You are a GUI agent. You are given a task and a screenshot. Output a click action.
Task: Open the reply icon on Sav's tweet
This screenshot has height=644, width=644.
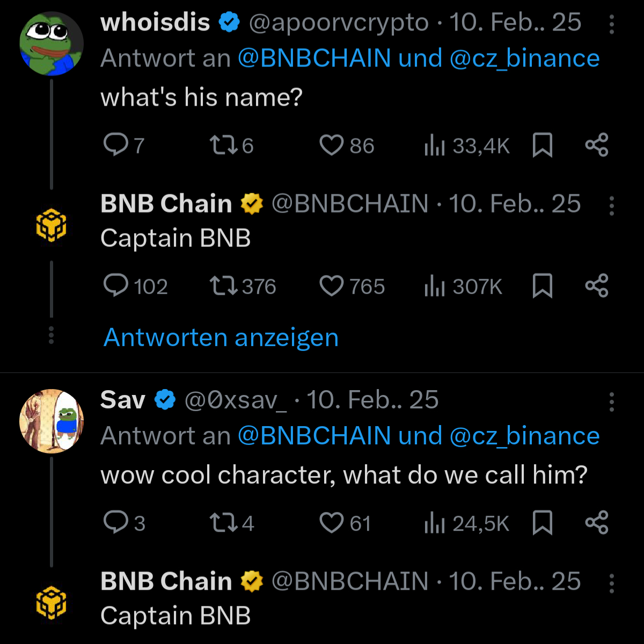pyautogui.click(x=117, y=523)
